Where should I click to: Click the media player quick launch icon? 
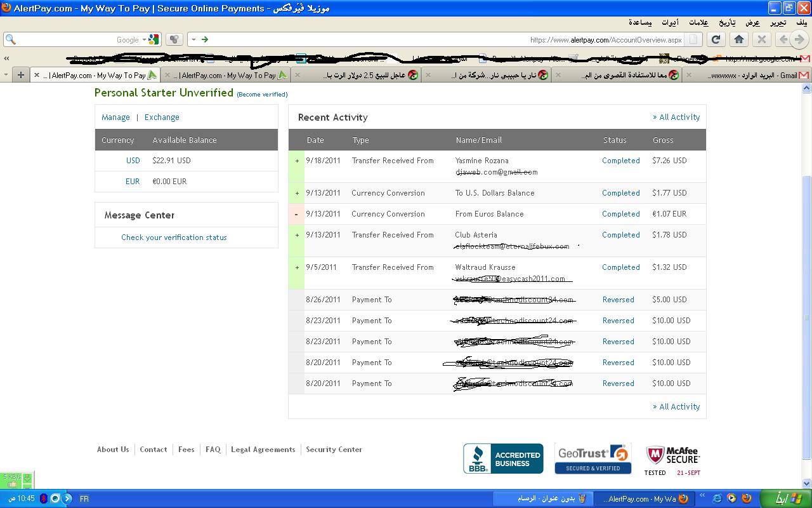731,499
